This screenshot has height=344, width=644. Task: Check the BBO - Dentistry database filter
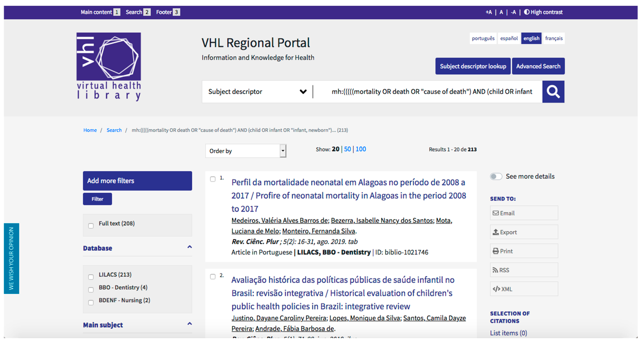[x=91, y=290]
